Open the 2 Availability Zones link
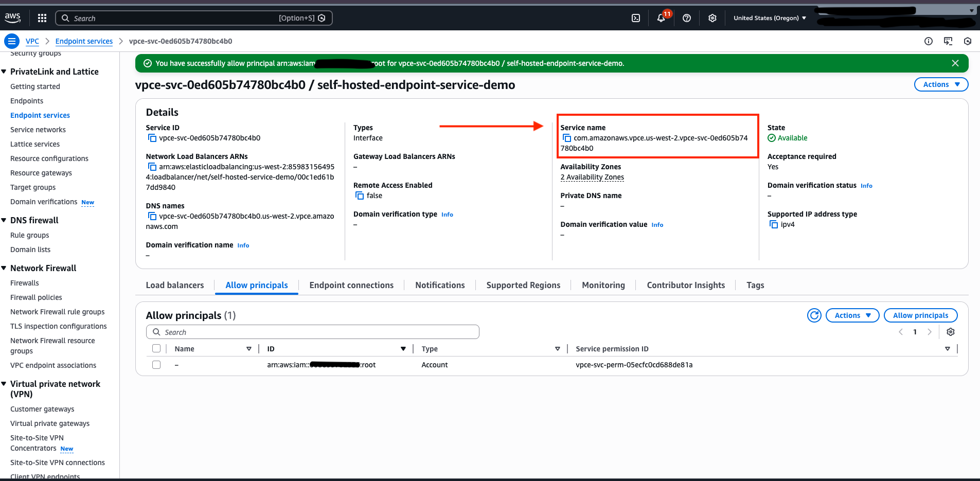The image size is (980, 481). coord(592,177)
